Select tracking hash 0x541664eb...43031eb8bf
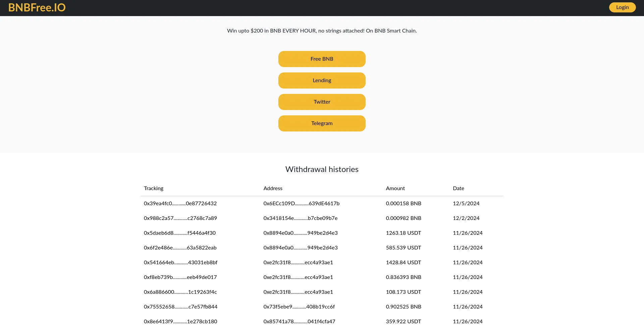The image size is (644, 333). (x=180, y=263)
